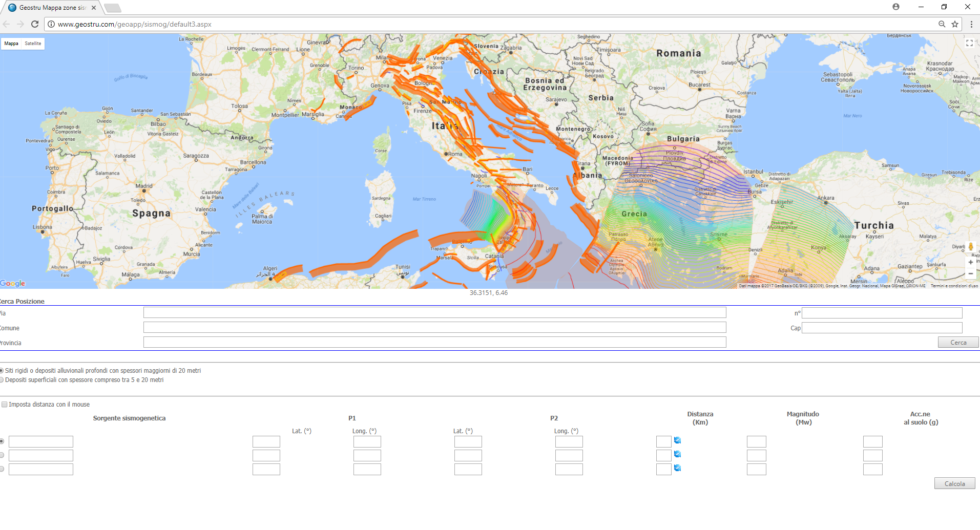Click Acc.ne al suolo field in third row
The height and width of the screenshot is (530, 980).
[x=873, y=469]
